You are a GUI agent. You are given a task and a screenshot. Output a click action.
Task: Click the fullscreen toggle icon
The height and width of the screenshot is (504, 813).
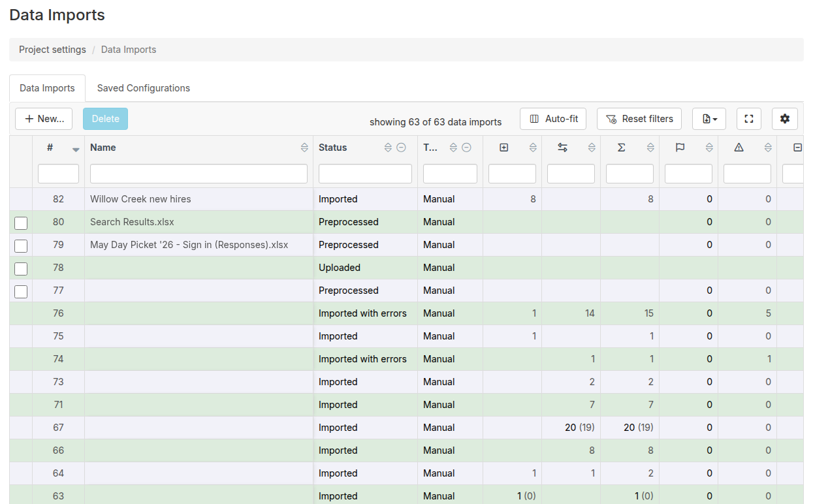click(749, 119)
